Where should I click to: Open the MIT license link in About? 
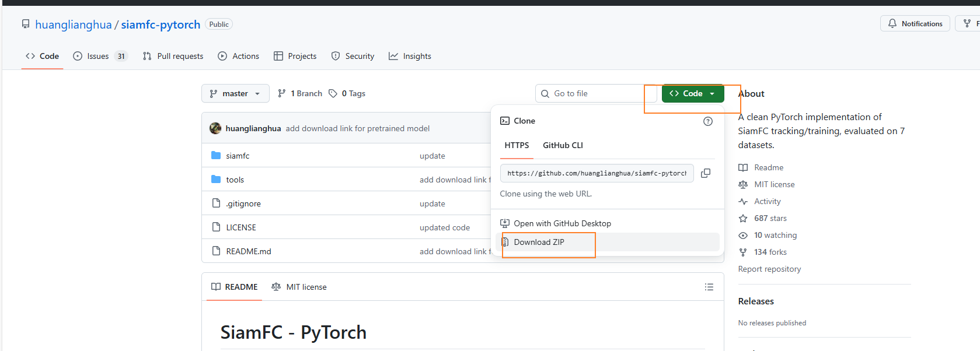[775, 184]
